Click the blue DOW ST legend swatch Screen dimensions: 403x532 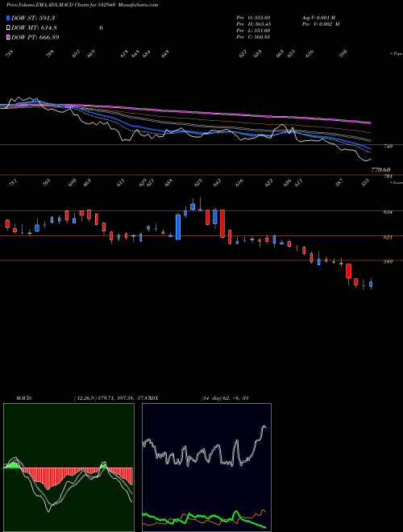[8, 18]
